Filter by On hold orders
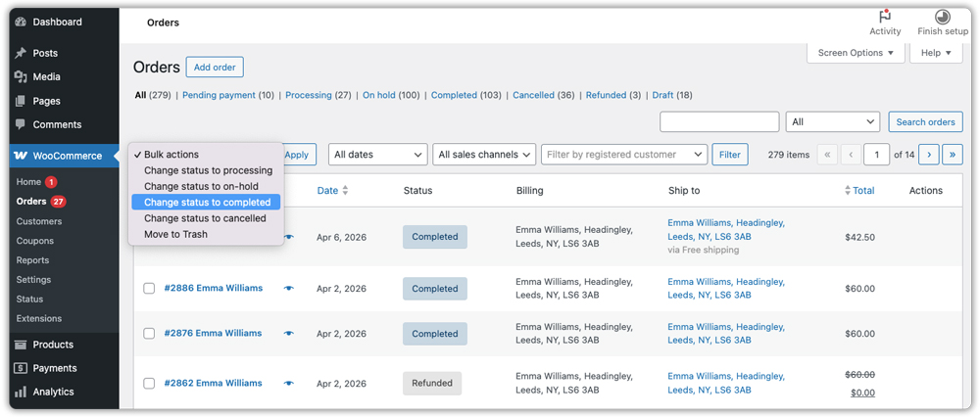Image resolution: width=980 pixels, height=417 pixels. tap(379, 96)
